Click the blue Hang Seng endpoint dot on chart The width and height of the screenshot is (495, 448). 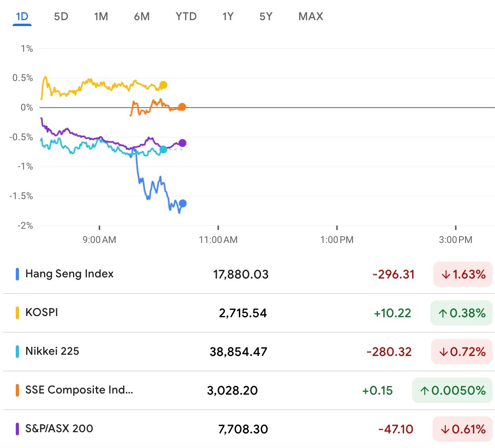pos(183,203)
